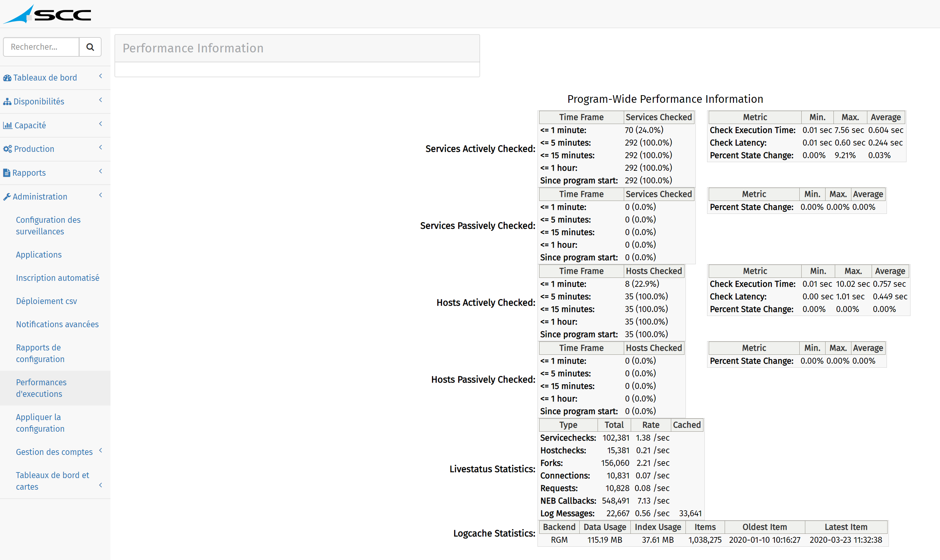Screen dimensions: 940x560
Task: Open Rapports de configuration
Action: click(40, 353)
